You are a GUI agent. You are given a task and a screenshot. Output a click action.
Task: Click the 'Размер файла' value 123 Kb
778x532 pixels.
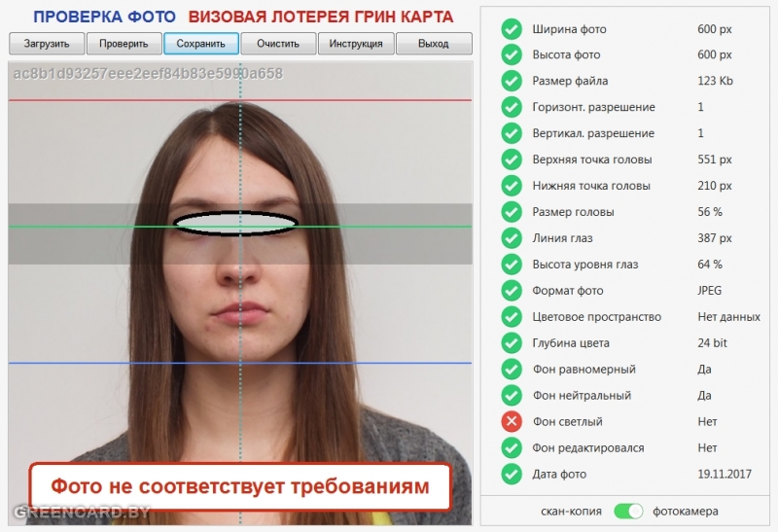click(715, 81)
